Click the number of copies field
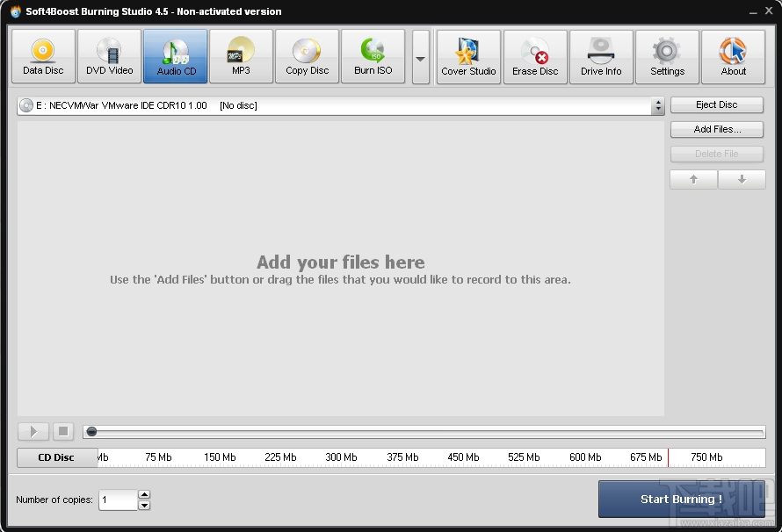782x532 pixels. pos(119,500)
